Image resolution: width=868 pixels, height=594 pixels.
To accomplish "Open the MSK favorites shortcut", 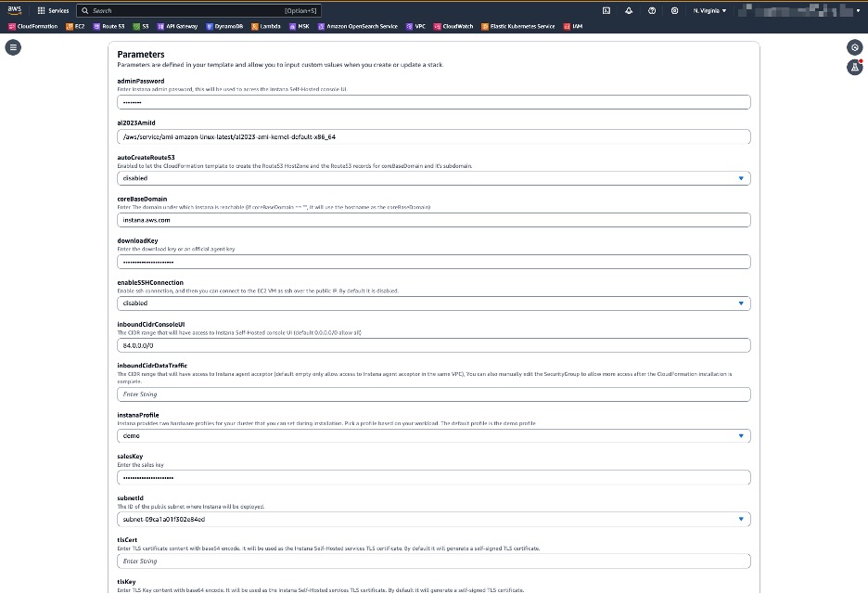I will click(x=300, y=26).
